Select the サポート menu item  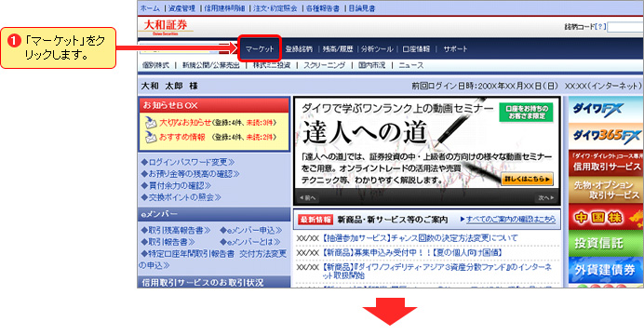coord(455,48)
